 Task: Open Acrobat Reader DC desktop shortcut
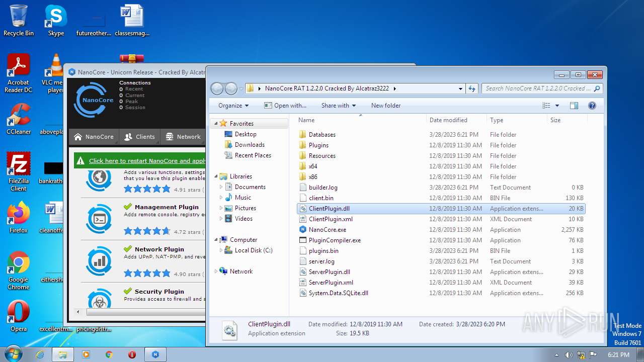coord(19,73)
